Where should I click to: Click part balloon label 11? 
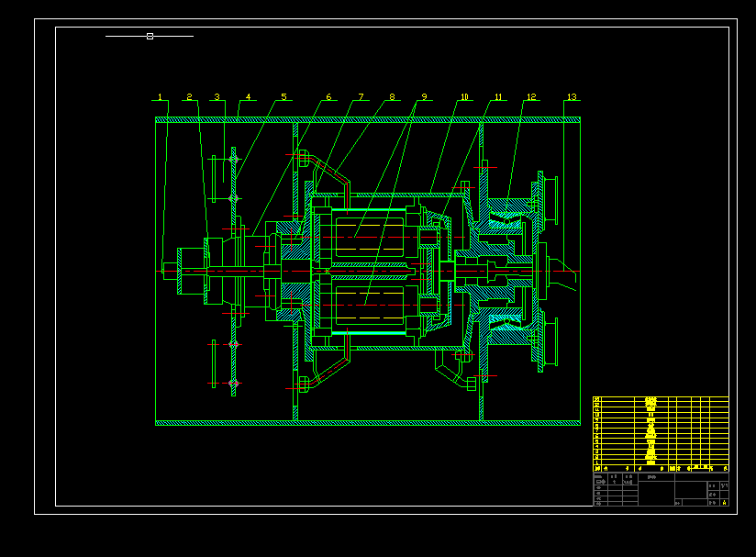pyautogui.click(x=498, y=97)
